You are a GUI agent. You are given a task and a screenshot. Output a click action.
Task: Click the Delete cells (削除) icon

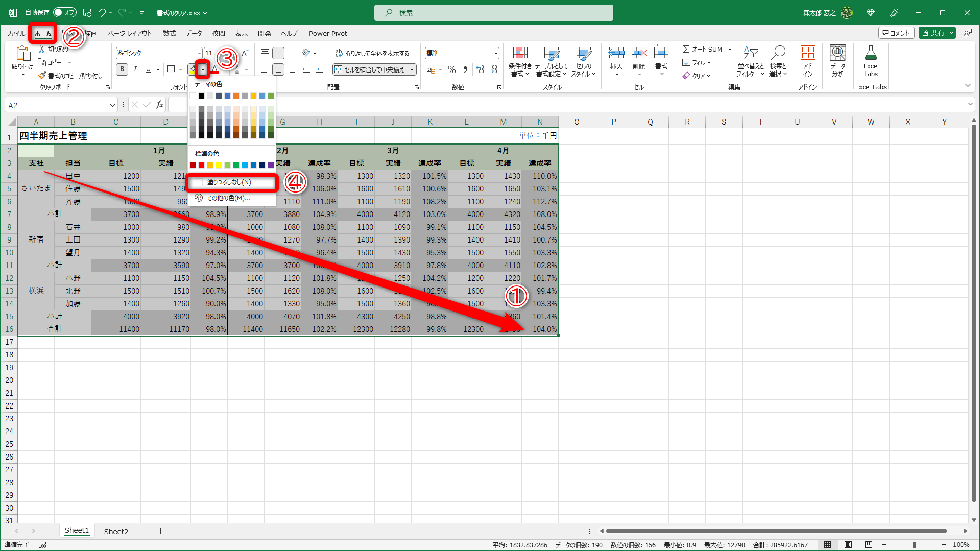639,53
